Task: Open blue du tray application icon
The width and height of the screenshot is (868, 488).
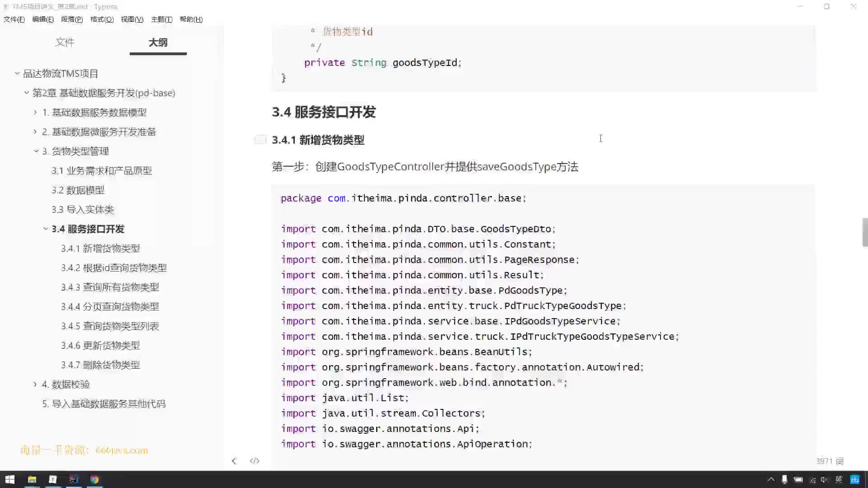Action: pos(854,479)
